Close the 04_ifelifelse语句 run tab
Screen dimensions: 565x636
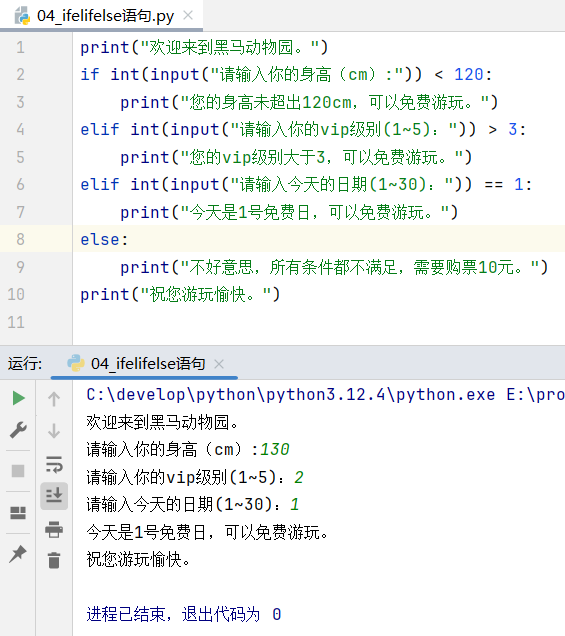pos(219,364)
